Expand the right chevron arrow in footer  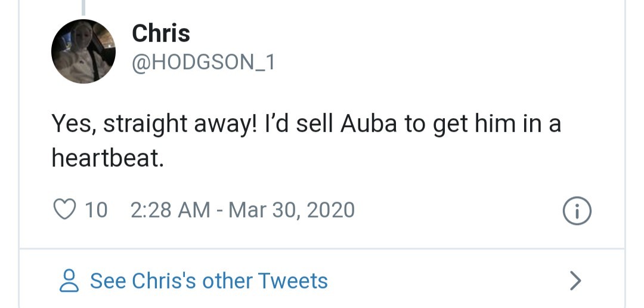pos(575,281)
